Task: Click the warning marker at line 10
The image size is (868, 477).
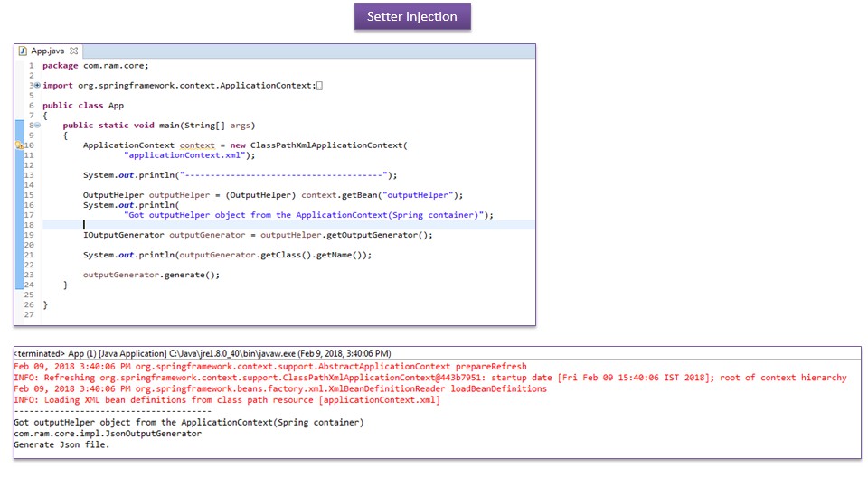Action: pyautogui.click(x=19, y=145)
